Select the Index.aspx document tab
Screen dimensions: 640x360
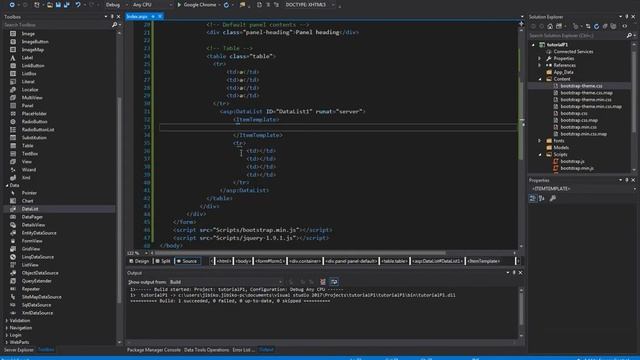(x=137, y=16)
